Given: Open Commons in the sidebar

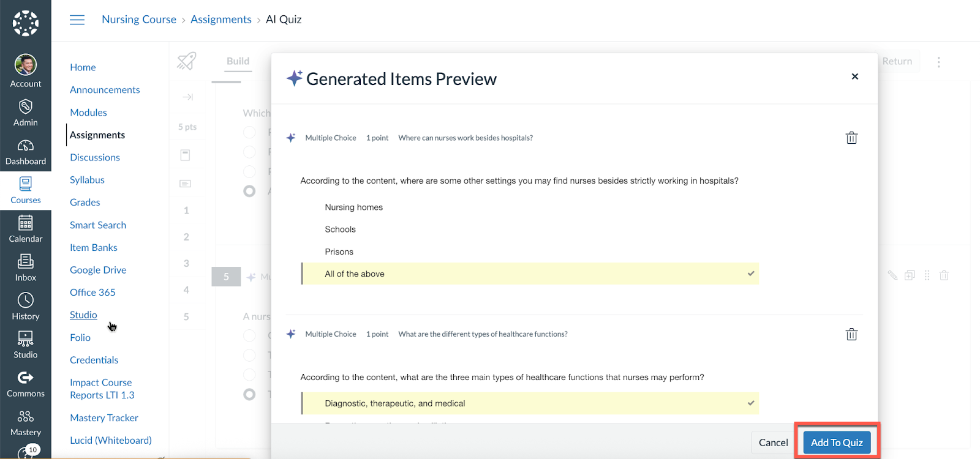Looking at the screenshot, I should click(26, 384).
